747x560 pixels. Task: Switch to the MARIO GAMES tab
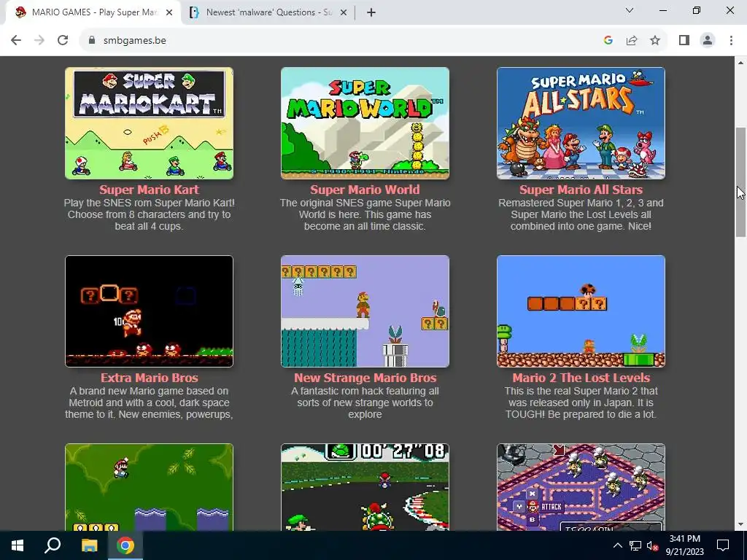(x=94, y=12)
